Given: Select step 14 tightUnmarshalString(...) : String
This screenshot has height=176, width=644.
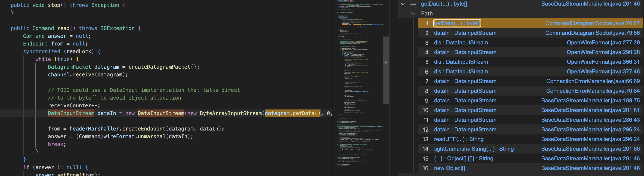Looking at the screenshot, I should [474, 149].
